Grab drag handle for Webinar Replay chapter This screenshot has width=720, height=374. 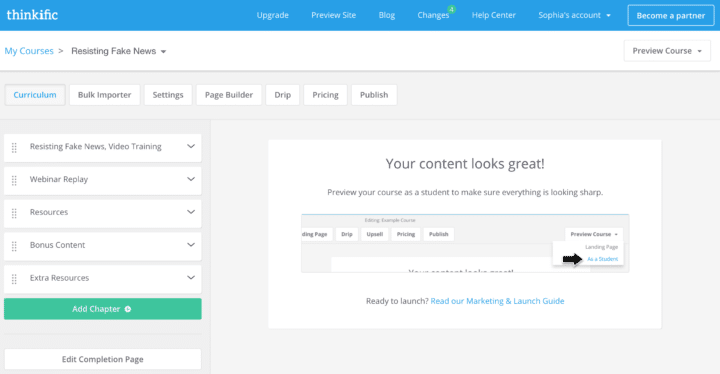pos(14,181)
